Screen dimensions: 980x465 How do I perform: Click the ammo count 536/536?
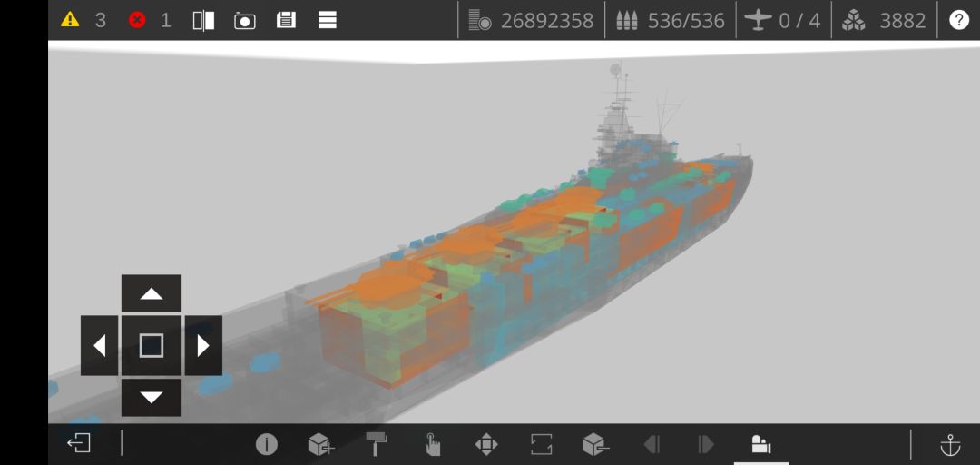[x=686, y=21]
